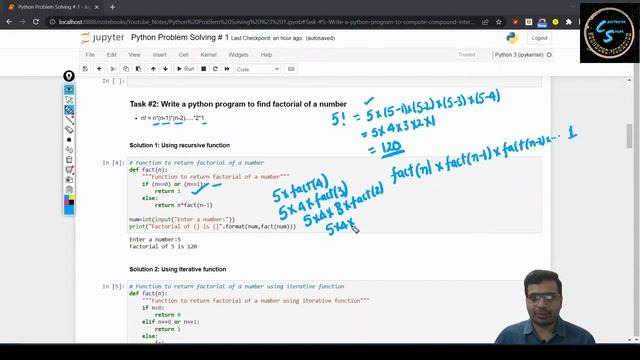Bookmark this page with star icon
This screenshot has width=640, height=360.
[498, 22]
